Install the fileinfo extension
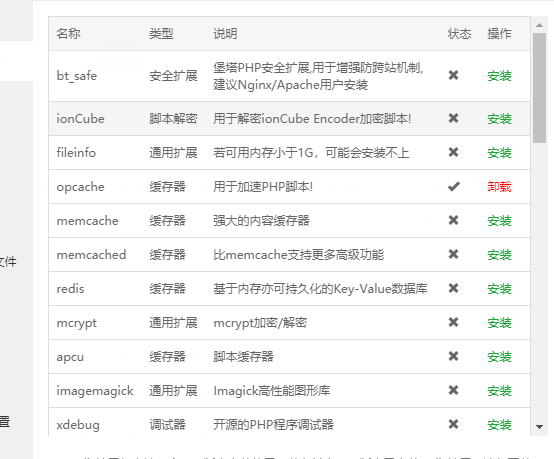 (x=499, y=153)
